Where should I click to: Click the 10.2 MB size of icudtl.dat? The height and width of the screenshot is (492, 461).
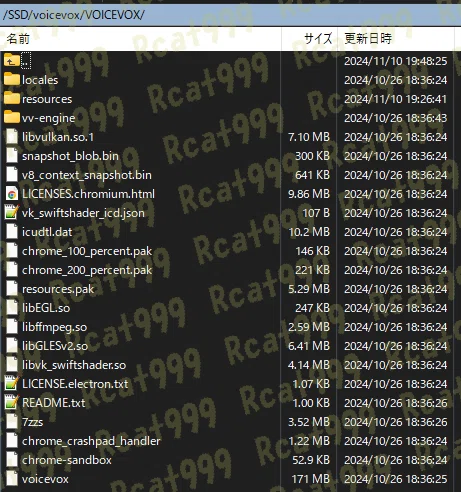[309, 232]
